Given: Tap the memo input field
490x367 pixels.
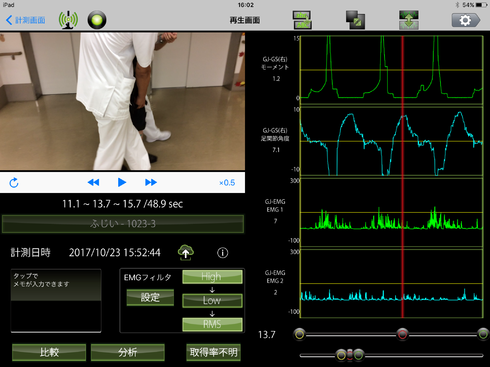Looking at the screenshot, I should (56, 301).
